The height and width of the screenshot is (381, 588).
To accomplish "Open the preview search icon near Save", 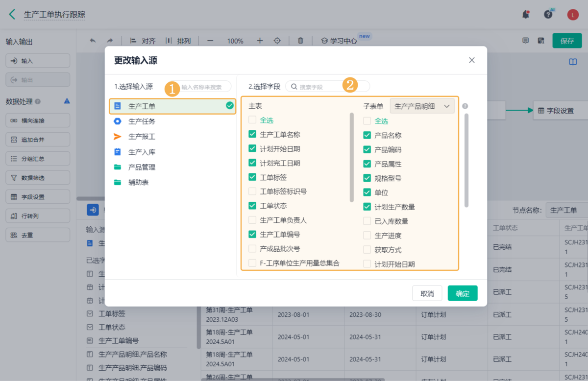I will pos(541,41).
